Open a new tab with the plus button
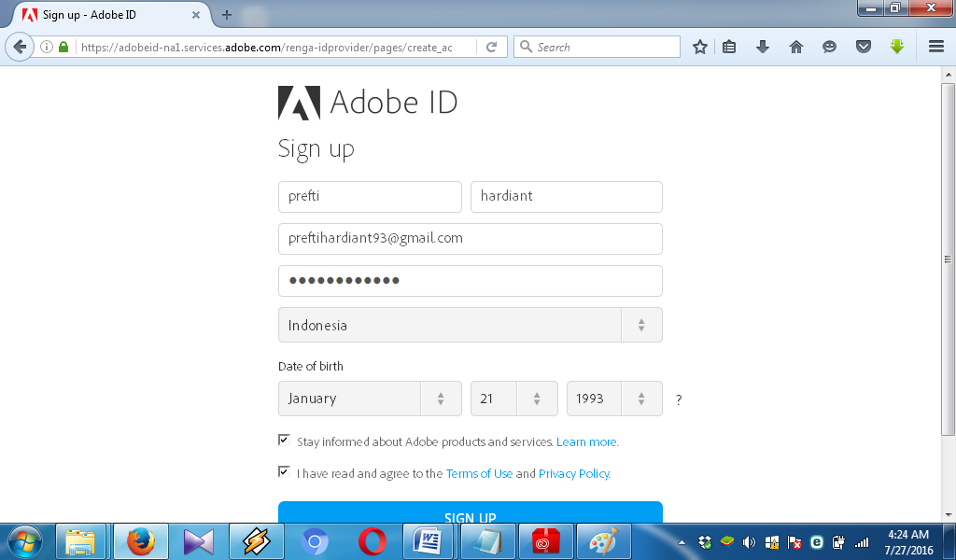The width and height of the screenshot is (956, 560). coord(227,15)
